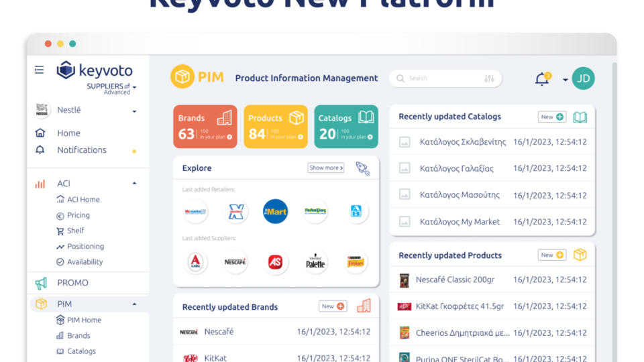Click the rocket icon in Explore

click(x=363, y=168)
